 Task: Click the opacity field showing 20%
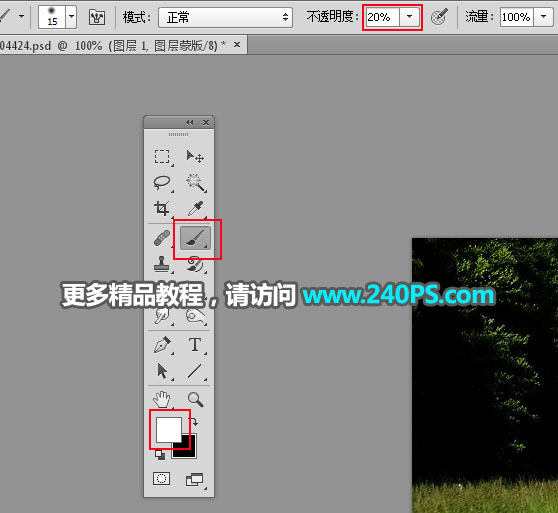[x=383, y=17]
